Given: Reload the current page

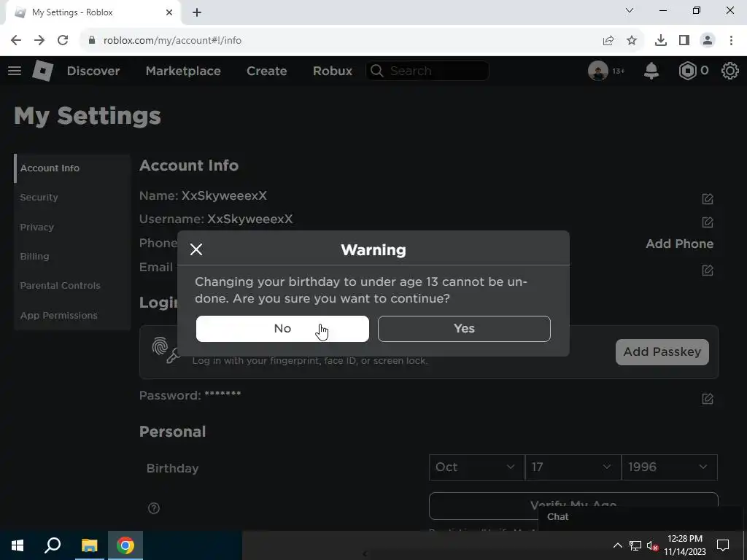Looking at the screenshot, I should (63, 41).
